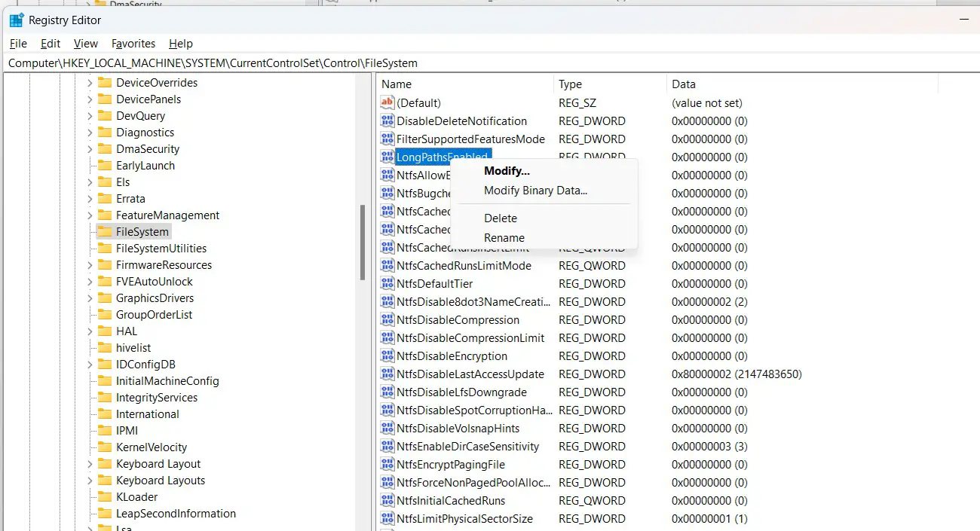
Task: Click the GraphicsDrivers folder icon
Action: pos(104,298)
